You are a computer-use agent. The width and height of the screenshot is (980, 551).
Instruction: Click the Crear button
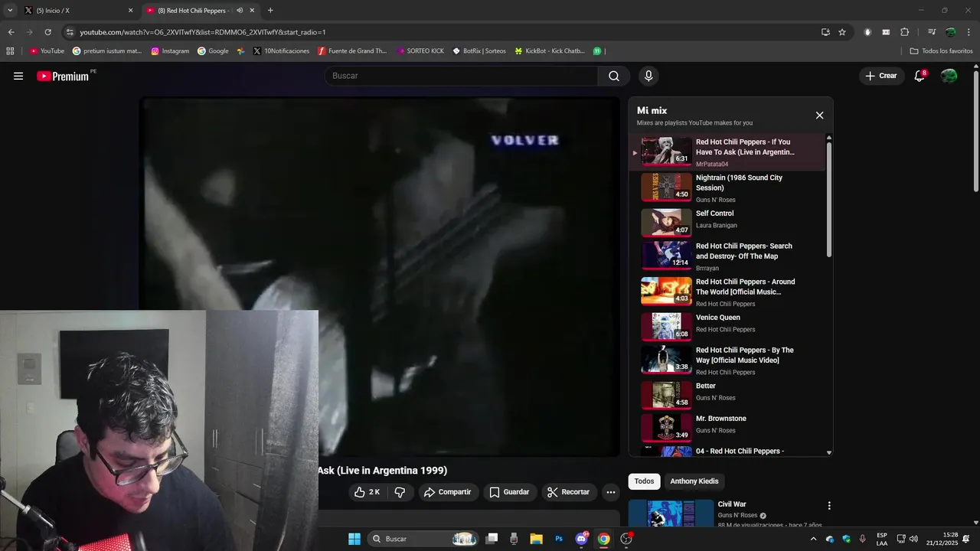click(881, 76)
